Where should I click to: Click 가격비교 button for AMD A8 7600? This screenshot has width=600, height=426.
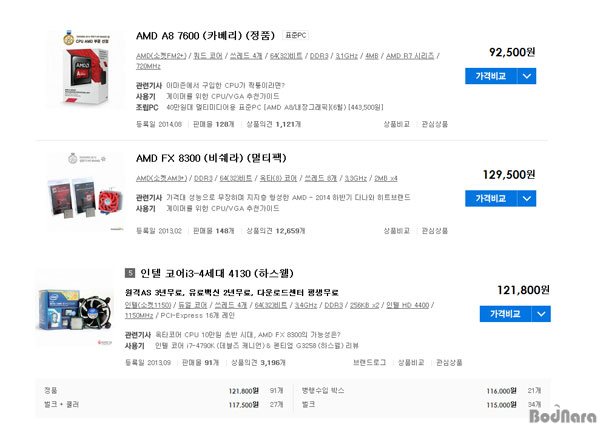(x=491, y=76)
